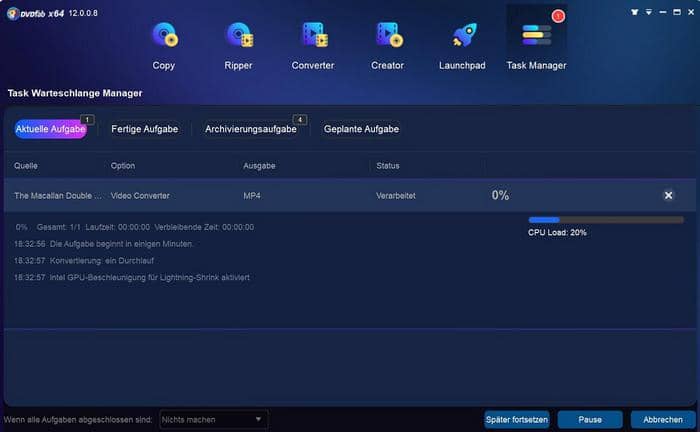Switch to Fertige Aufgabe tab
The width and height of the screenshot is (700, 432).
pyautogui.click(x=145, y=129)
